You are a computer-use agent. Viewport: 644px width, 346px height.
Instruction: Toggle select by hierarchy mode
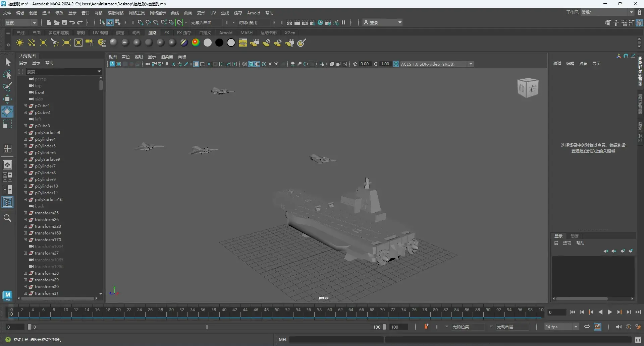102,22
